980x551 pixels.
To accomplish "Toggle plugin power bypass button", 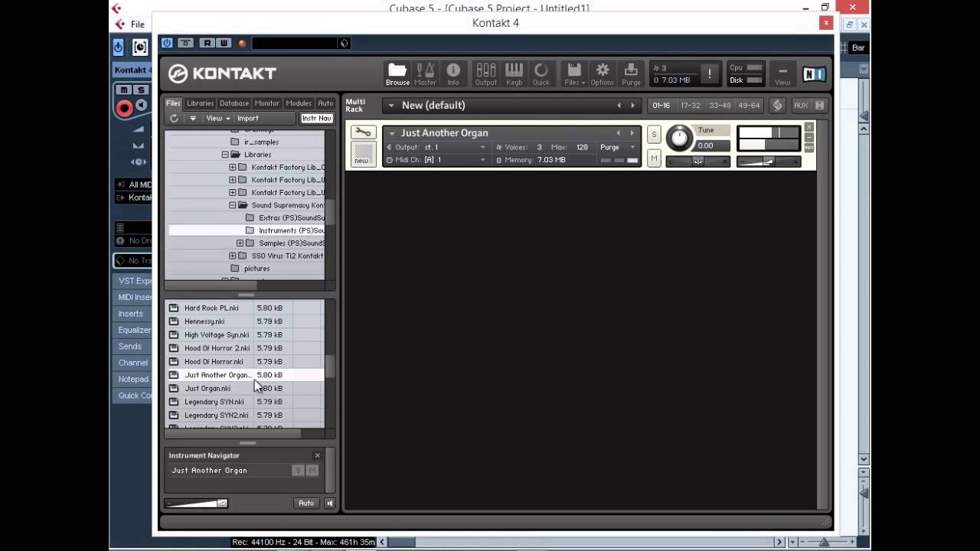I will point(167,44).
